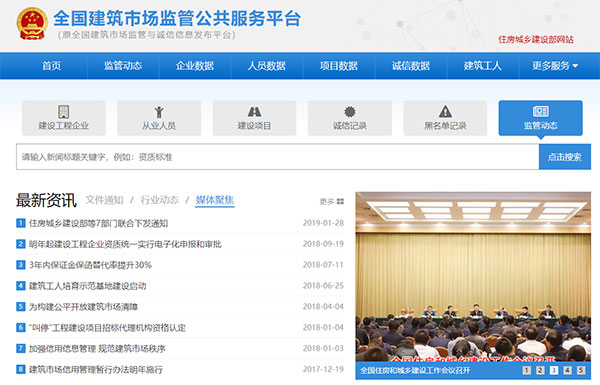The image size is (600, 385).
Task: Jump to slideshow page 4
Action: [x=567, y=370]
